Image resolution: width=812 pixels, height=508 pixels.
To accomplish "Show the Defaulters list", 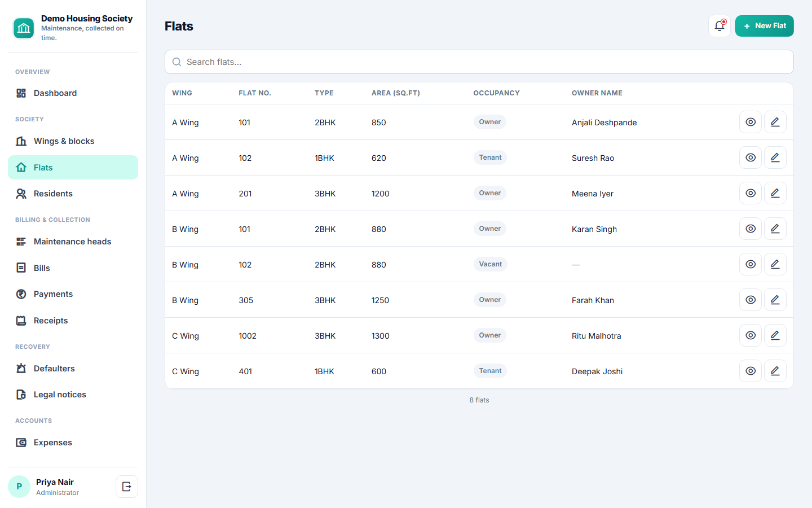I will pos(73,369).
